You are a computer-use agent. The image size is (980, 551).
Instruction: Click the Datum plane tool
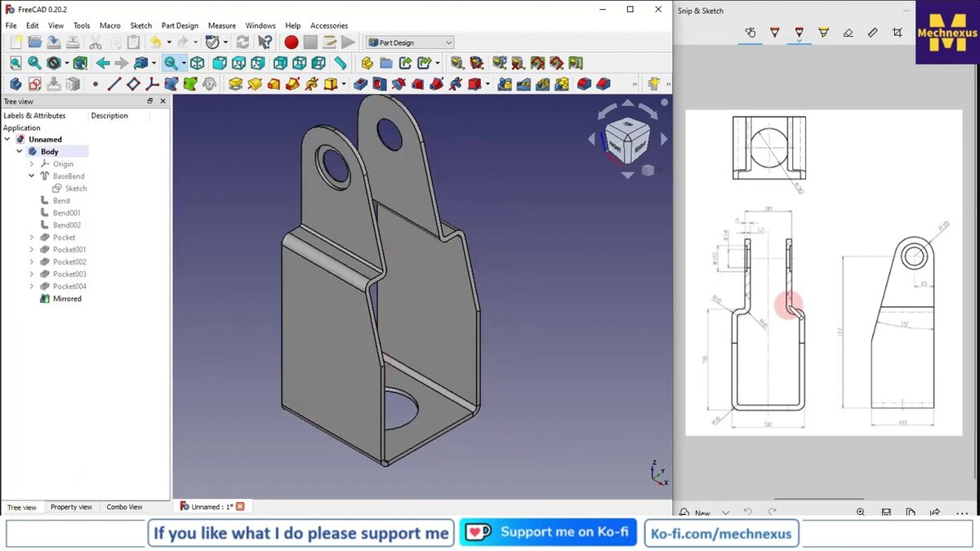click(133, 84)
